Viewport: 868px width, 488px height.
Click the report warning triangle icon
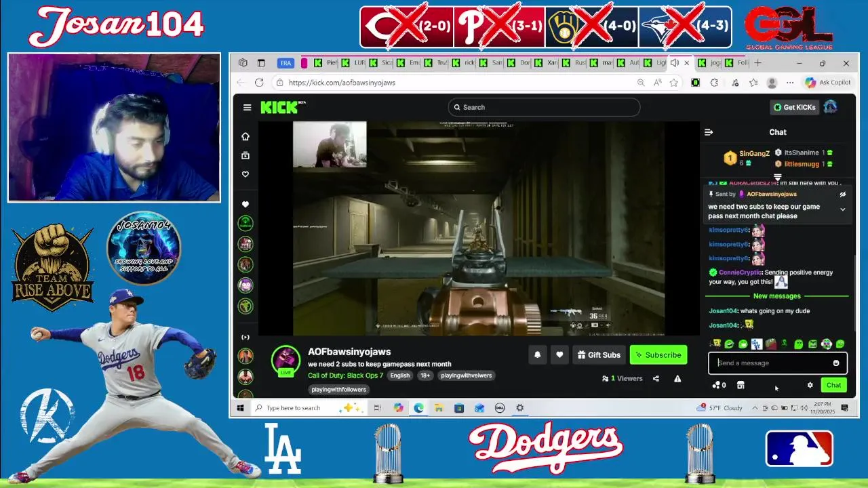coord(677,378)
